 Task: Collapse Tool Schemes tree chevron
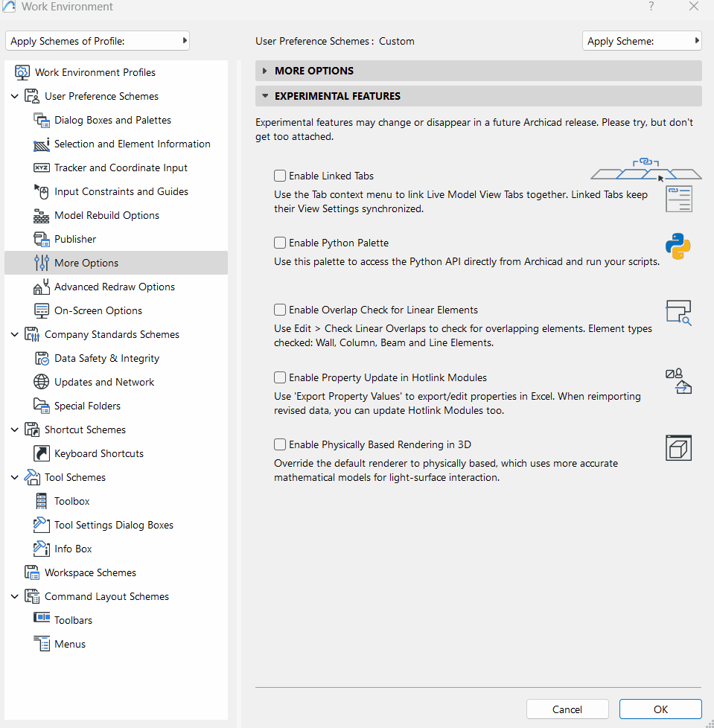(x=15, y=477)
